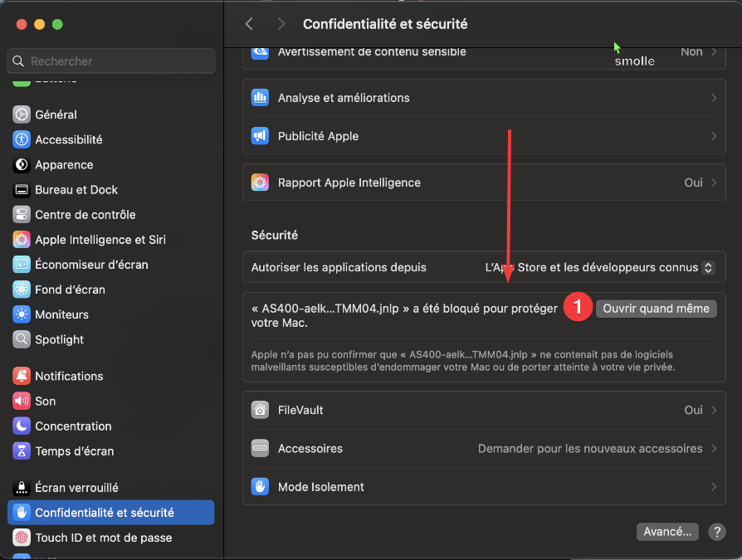Click the FileVault house icon
The height and width of the screenshot is (560, 742).
click(x=260, y=410)
